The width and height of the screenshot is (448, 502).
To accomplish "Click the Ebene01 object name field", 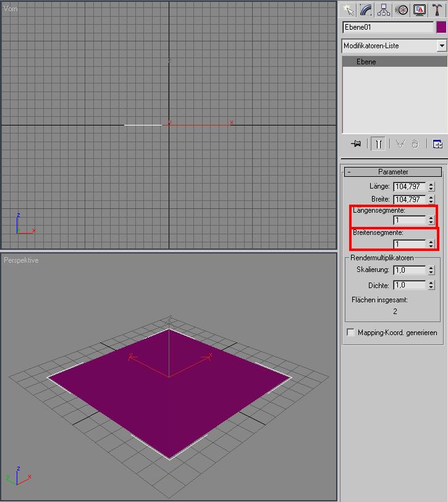I will (x=388, y=27).
